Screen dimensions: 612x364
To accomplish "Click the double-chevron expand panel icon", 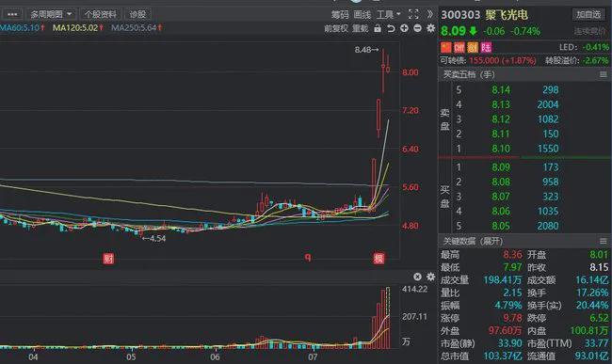I will 429,14.
